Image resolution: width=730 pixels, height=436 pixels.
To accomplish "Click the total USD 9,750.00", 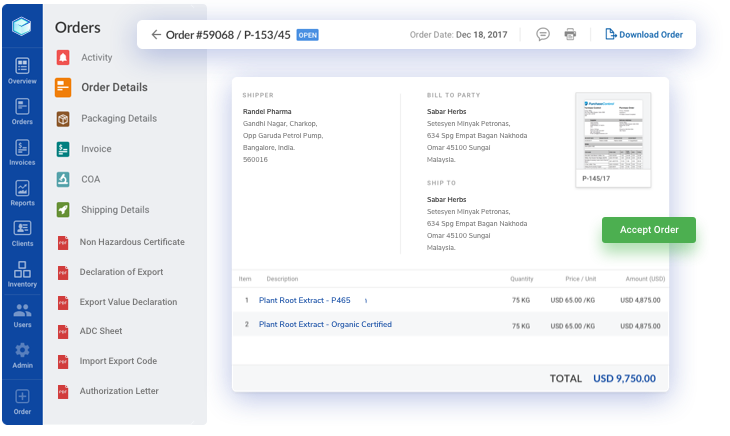I will (624, 378).
